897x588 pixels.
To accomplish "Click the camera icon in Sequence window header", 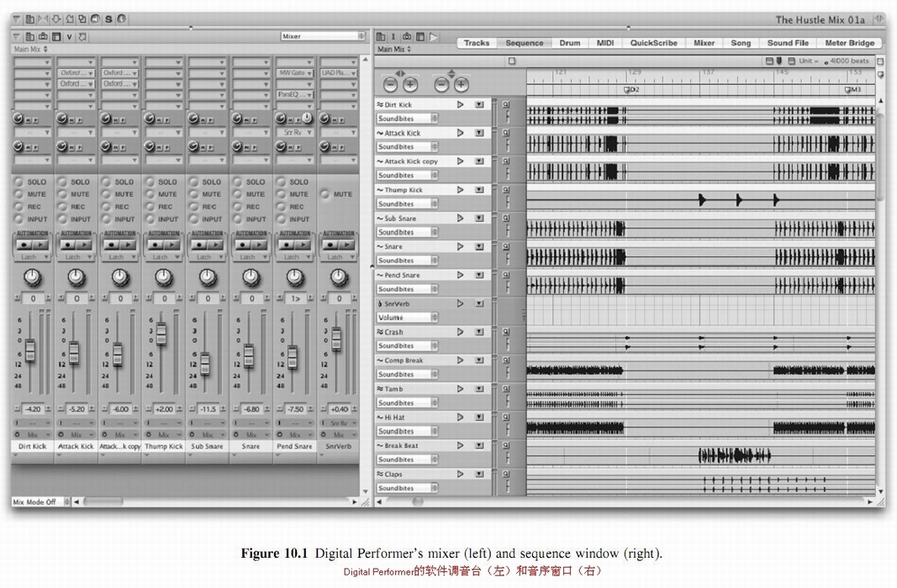I will pyautogui.click(x=407, y=37).
